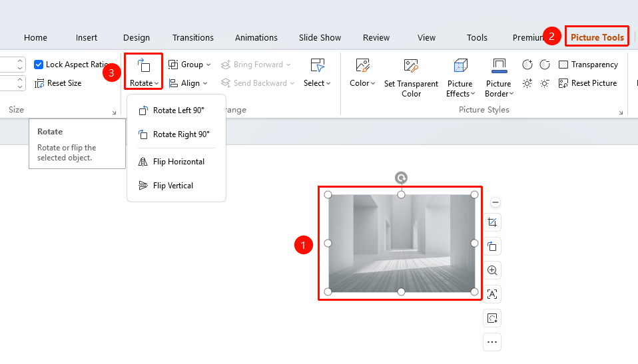Open the Size group dialog launcher

pos(114,112)
